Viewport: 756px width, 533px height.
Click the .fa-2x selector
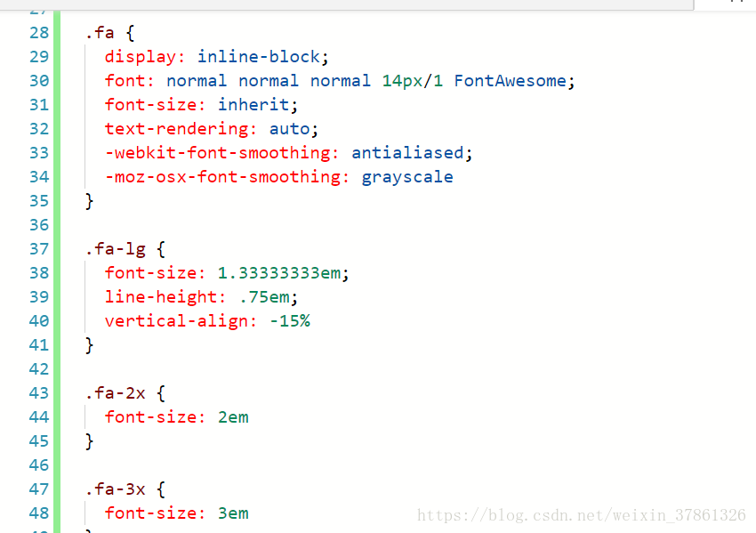[116, 393]
